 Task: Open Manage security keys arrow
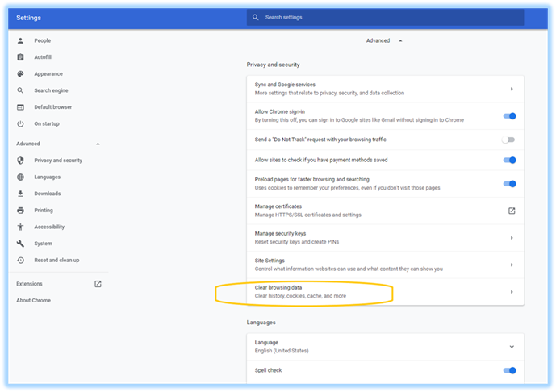(512, 238)
